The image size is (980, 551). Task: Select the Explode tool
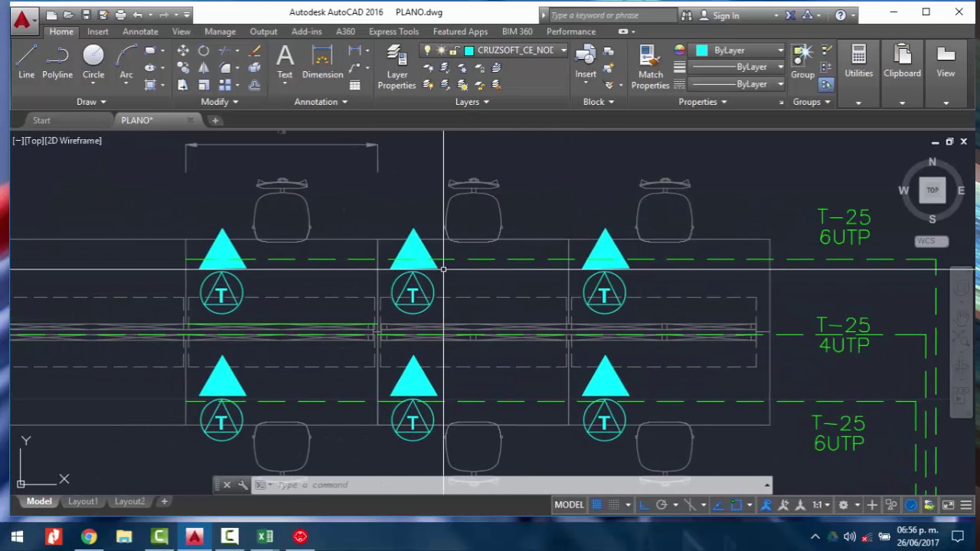click(x=255, y=67)
